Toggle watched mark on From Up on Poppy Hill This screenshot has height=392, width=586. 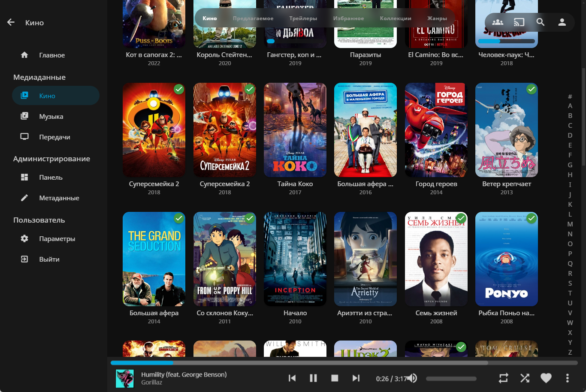pyautogui.click(x=250, y=218)
